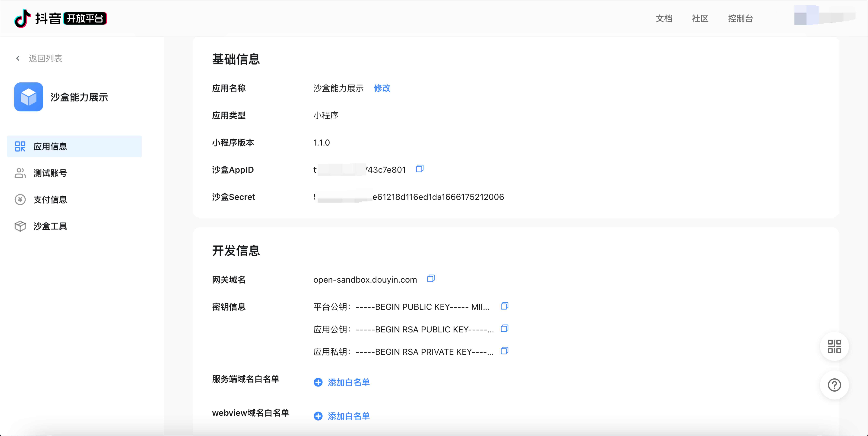Open the 控制台 menu in header

pos(740,19)
